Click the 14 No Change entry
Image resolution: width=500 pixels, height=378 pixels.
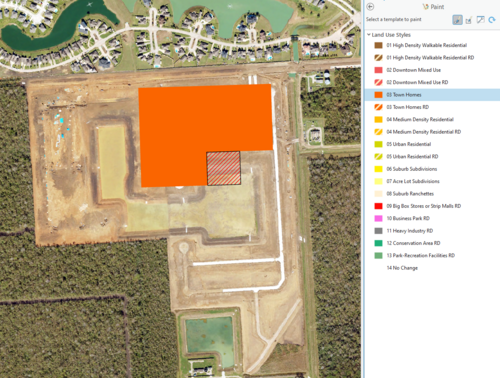(402, 268)
